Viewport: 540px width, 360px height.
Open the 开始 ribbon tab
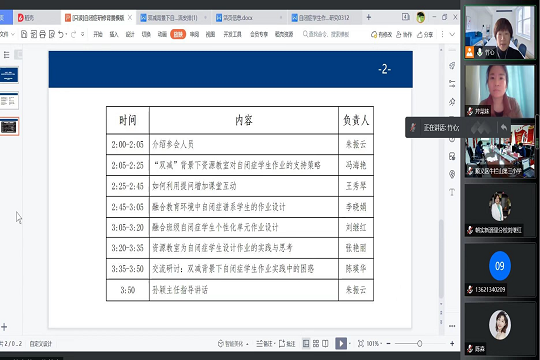[98, 34]
